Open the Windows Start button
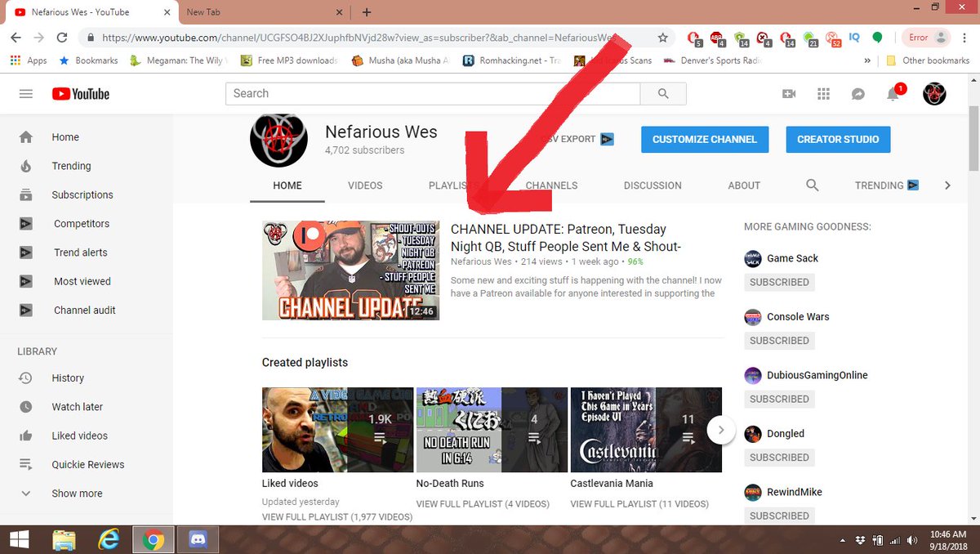 pyautogui.click(x=19, y=539)
